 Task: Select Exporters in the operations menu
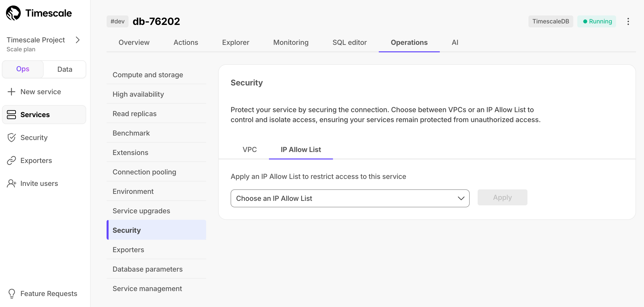pos(156,250)
